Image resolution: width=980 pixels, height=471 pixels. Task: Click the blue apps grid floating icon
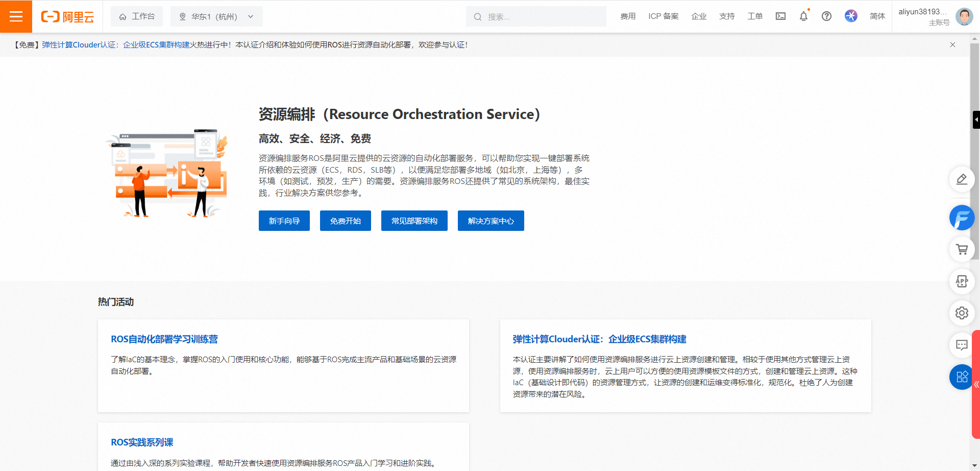(x=961, y=377)
